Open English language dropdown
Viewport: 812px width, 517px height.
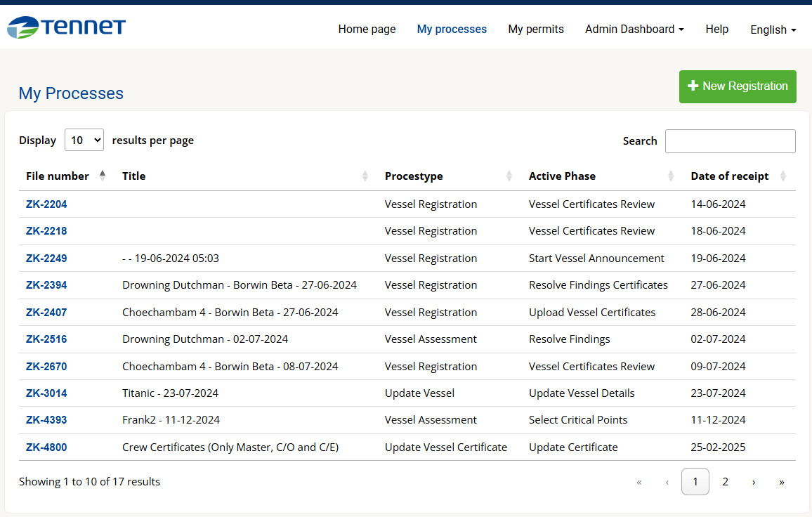click(x=773, y=30)
